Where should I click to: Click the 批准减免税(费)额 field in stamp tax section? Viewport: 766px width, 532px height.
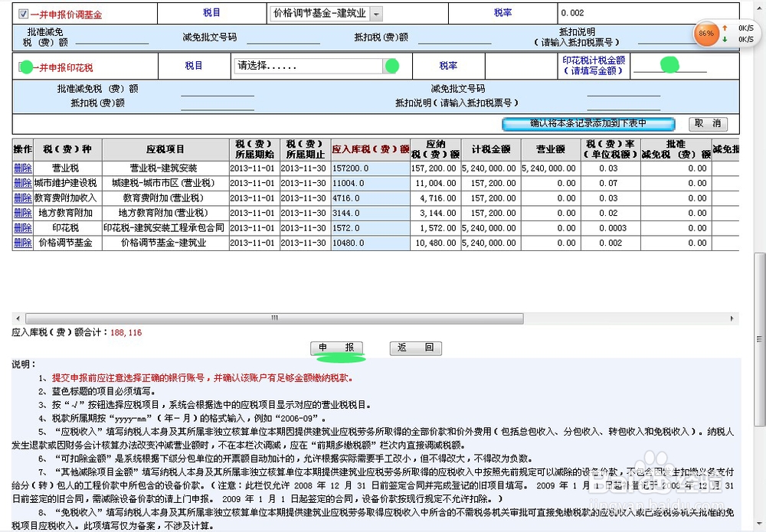point(218,90)
